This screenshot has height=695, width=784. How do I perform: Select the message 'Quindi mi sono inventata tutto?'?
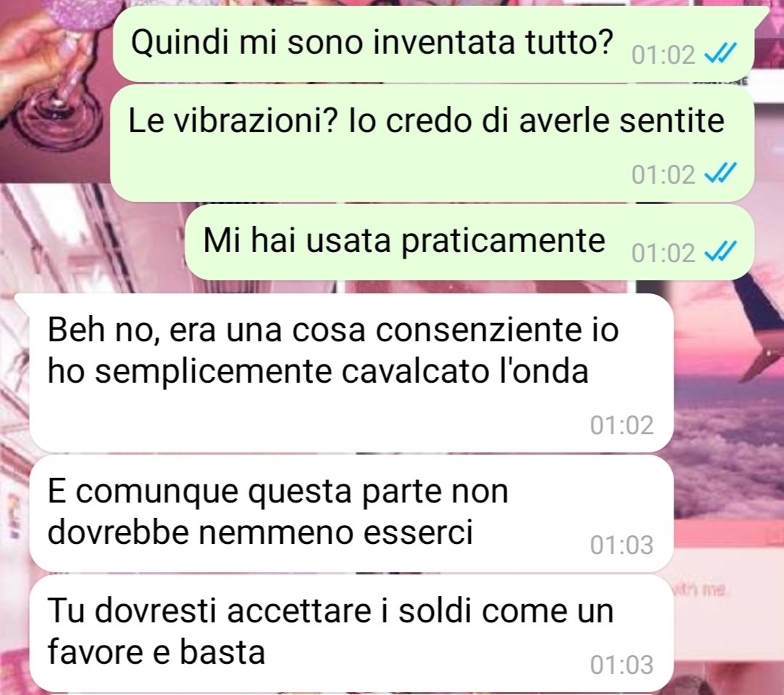pyautogui.click(x=434, y=44)
